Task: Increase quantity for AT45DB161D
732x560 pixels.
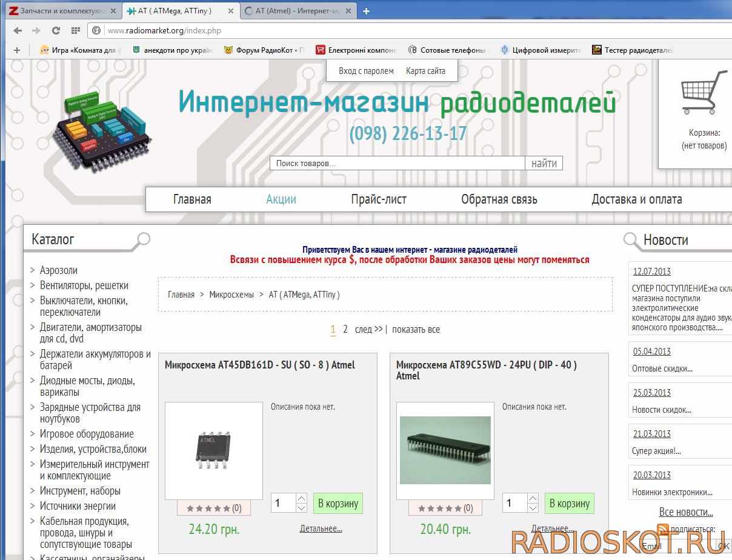Action: click(x=301, y=498)
